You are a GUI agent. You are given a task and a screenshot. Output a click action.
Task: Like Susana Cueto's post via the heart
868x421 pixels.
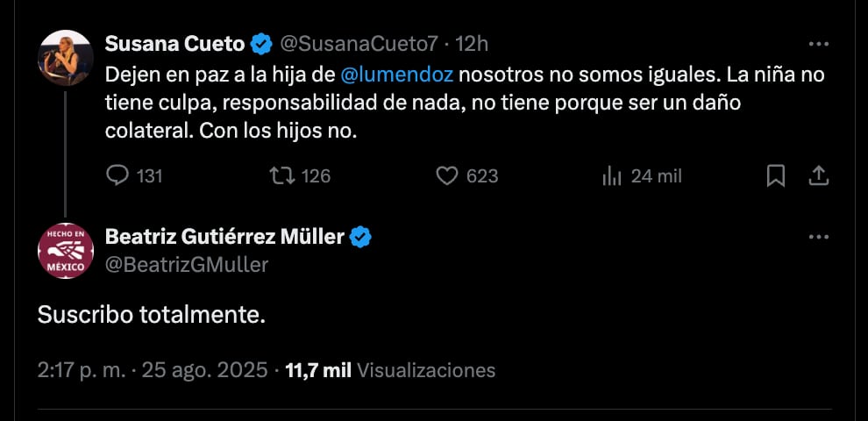click(447, 176)
